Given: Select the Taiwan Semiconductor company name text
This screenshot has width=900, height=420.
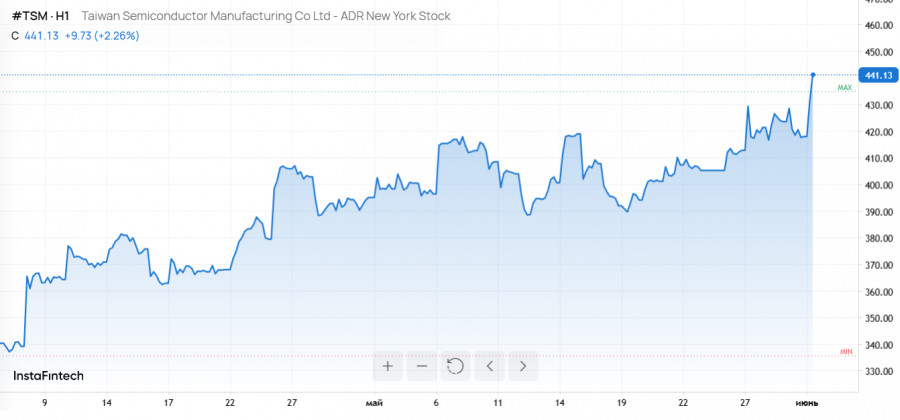Looking at the screenshot, I should click(x=266, y=16).
